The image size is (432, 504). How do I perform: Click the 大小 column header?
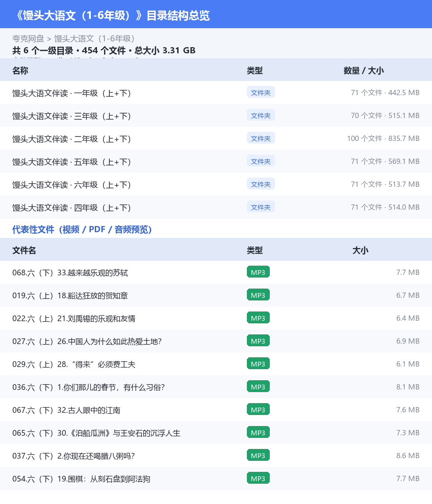(360, 250)
